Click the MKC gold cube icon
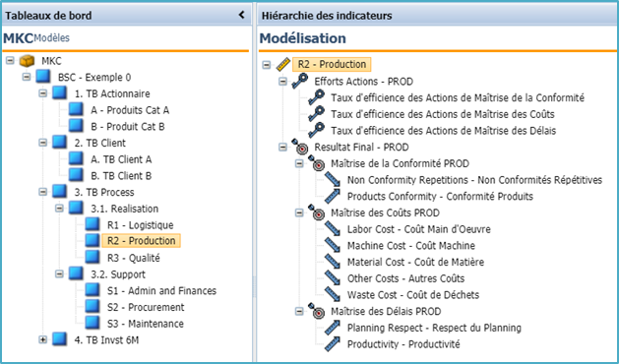 (27, 61)
